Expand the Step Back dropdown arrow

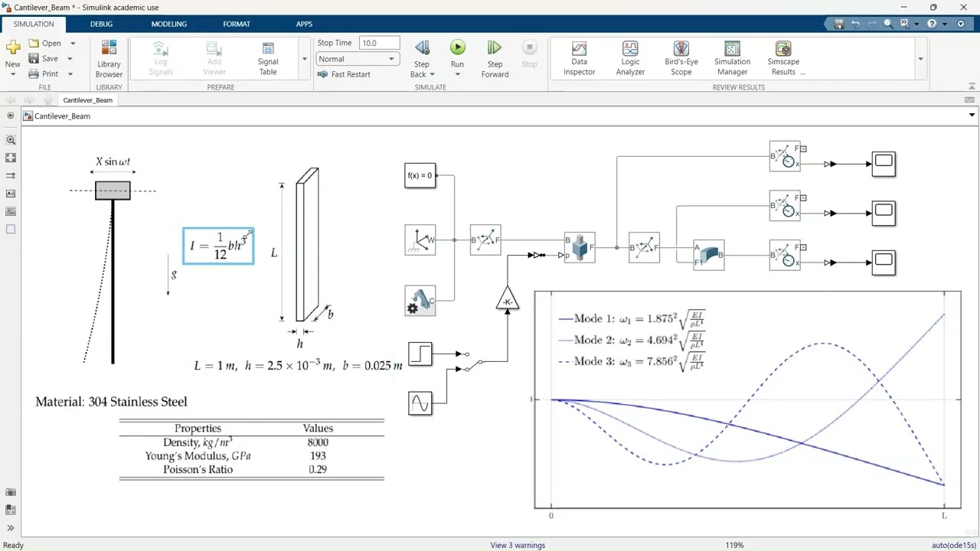[x=432, y=74]
